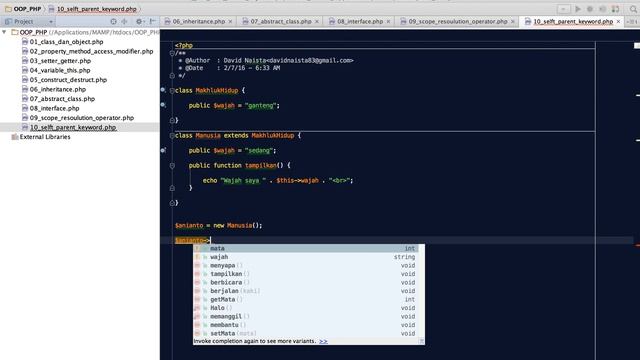Close the 09_scope_resoulution_operator.php tab
Screen dimensions: 640x360
pyautogui.click(x=513, y=21)
